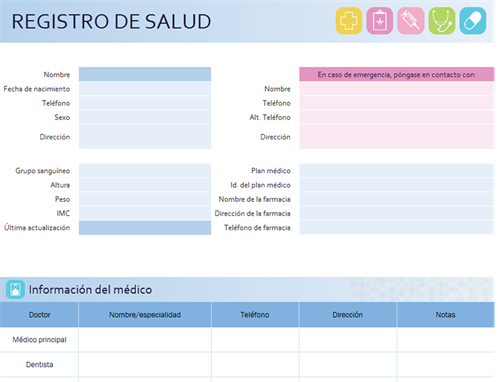Select the Peso field

(145, 199)
